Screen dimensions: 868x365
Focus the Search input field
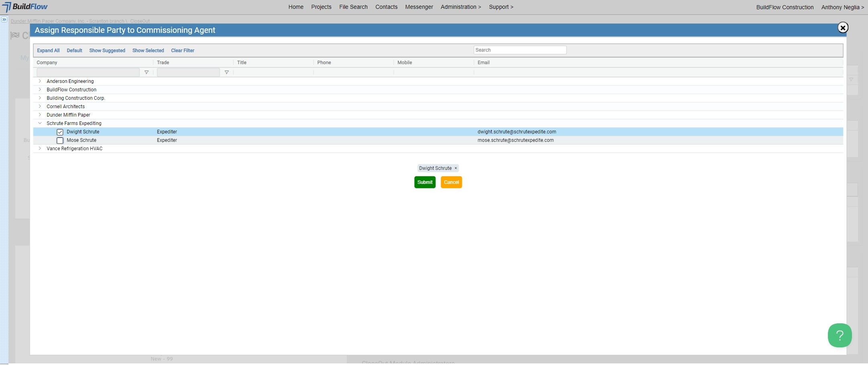520,50
